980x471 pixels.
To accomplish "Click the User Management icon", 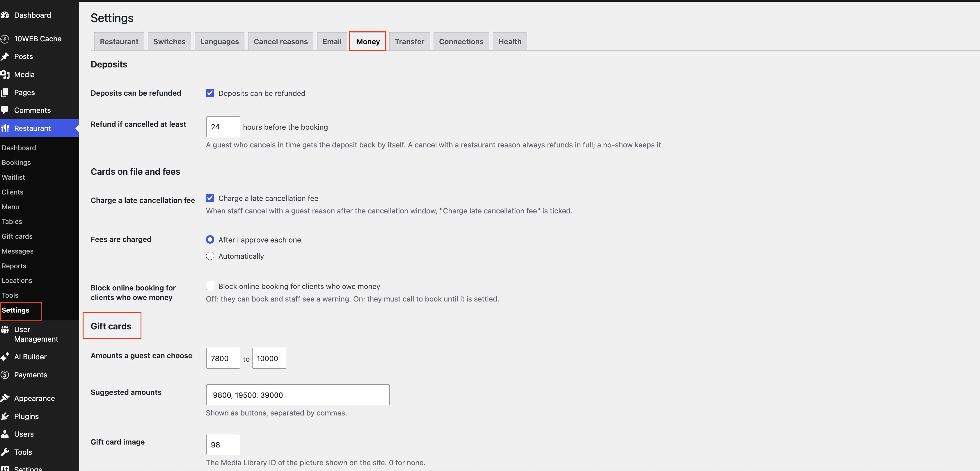I will 5,330.
